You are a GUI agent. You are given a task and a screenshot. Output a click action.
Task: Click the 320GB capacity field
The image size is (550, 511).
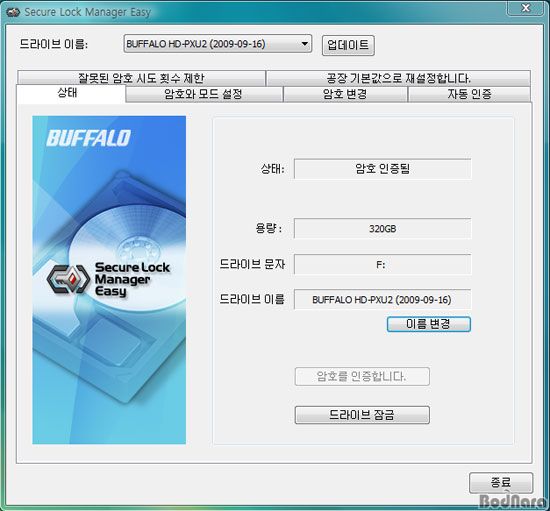(382, 229)
